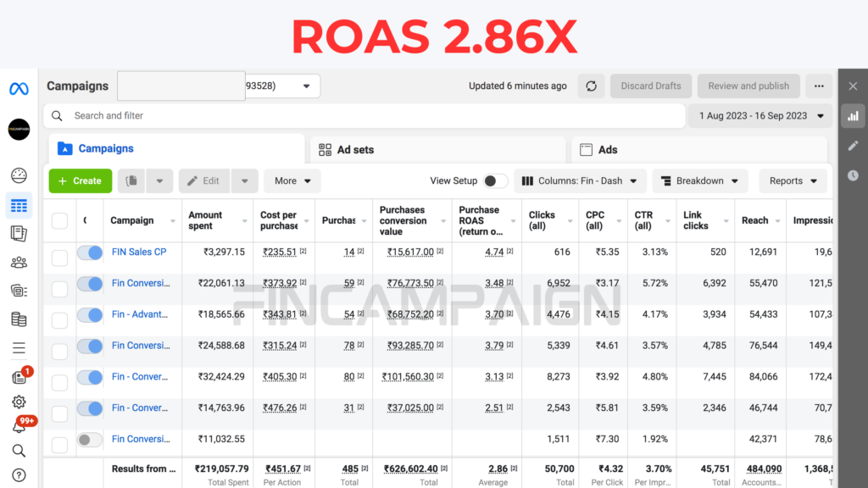Select the pencil edit icon on right panel
Image resolution: width=868 pixels, height=488 pixels.
853,146
